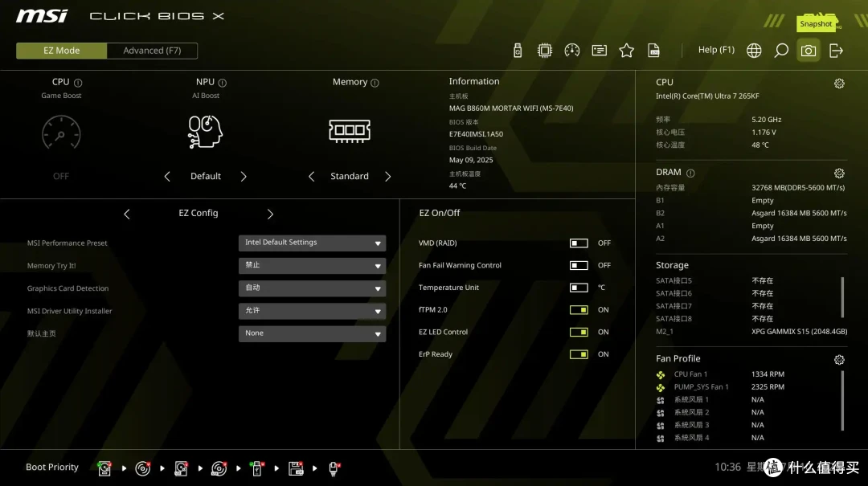
Task: Click the info icon beside CPU Game Boost
Action: (78, 83)
